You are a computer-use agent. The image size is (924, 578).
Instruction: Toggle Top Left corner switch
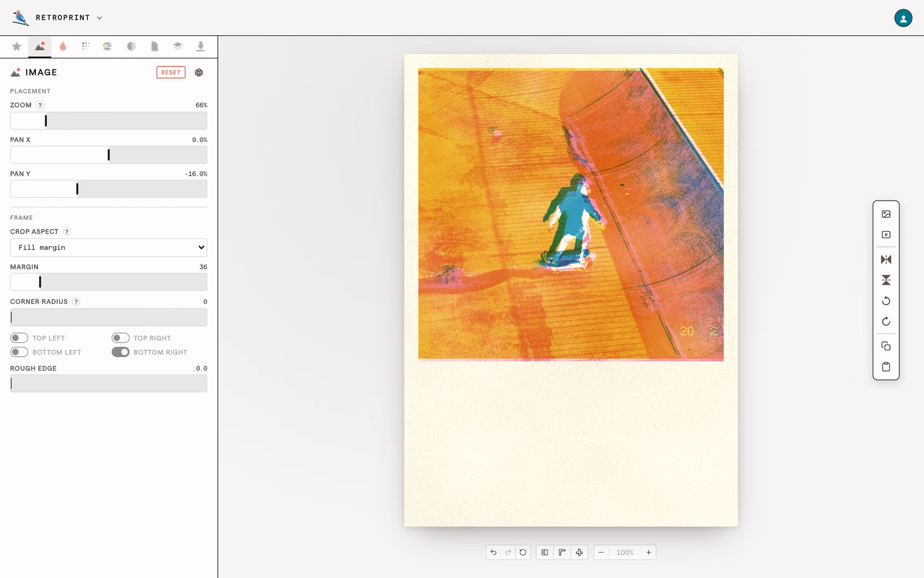[19, 338]
